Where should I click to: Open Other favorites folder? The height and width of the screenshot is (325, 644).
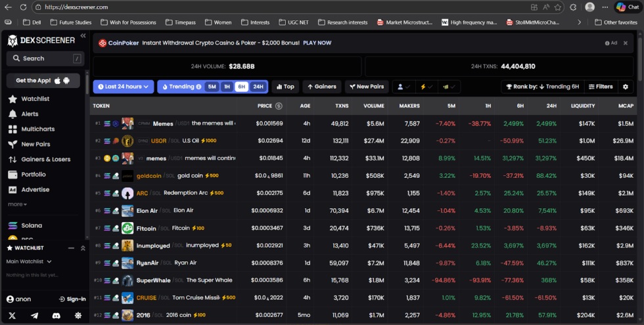click(616, 22)
